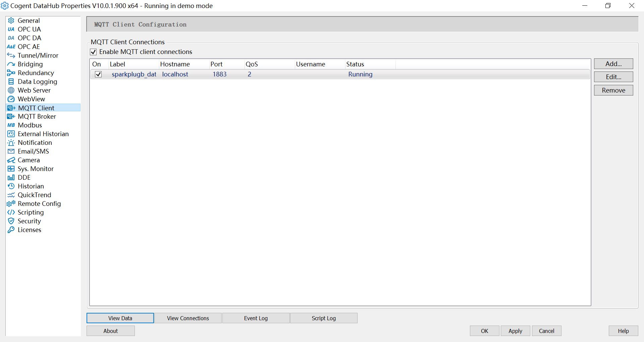Sort connections by Hostname column header
This screenshot has width=644, height=342.
pyautogui.click(x=175, y=64)
